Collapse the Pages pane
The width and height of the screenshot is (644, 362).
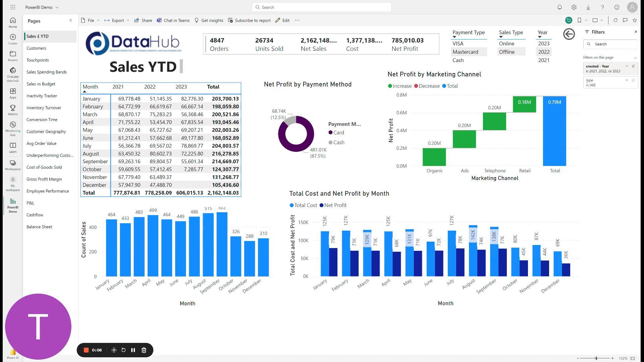point(71,20)
